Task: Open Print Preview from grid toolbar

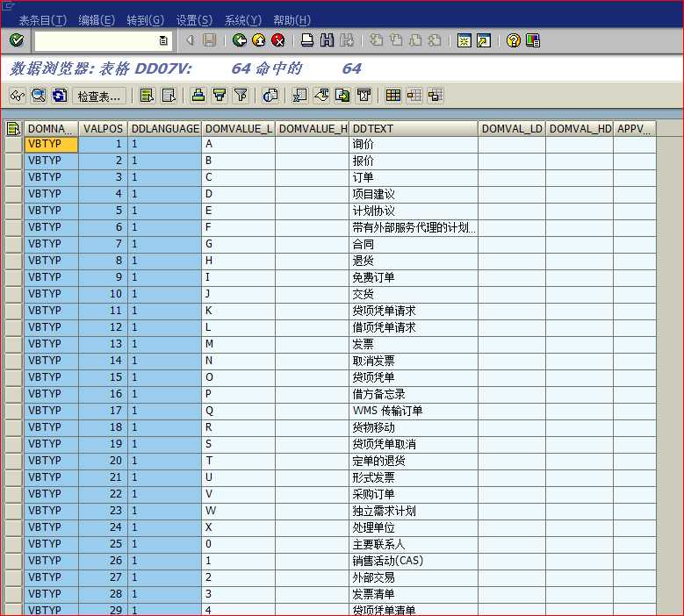Action: (270, 96)
